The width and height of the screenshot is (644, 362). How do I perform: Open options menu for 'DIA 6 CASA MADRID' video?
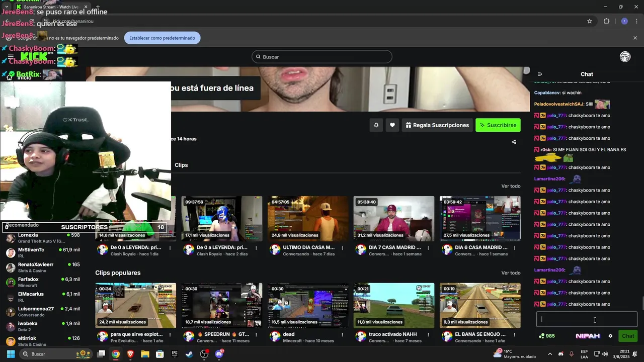[x=514, y=248]
